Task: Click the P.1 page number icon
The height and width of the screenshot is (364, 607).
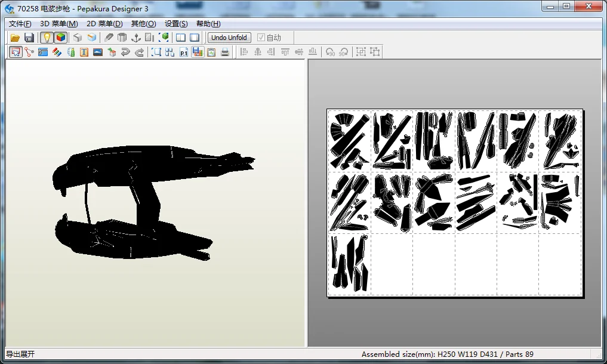Action: coord(184,52)
